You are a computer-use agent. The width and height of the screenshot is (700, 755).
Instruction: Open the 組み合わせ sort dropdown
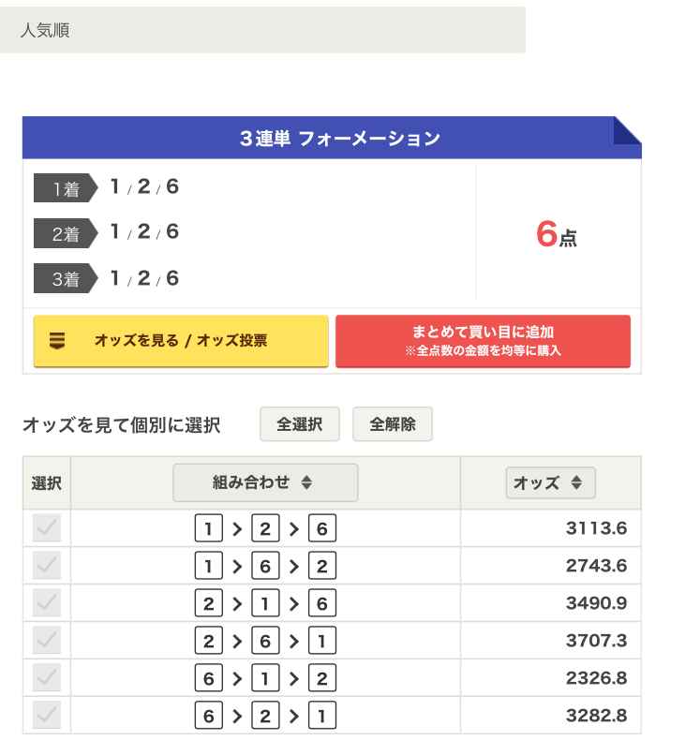[265, 483]
